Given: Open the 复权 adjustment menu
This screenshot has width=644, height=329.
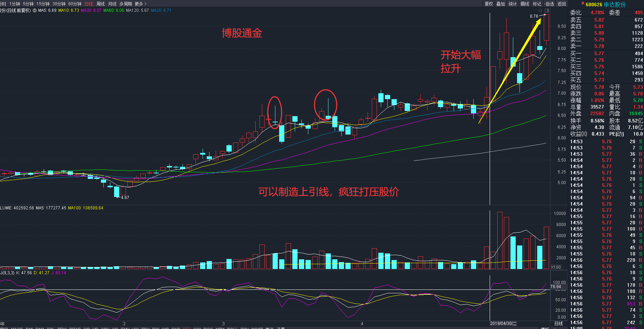Looking at the screenshot, I should pyautogui.click(x=489, y=4).
